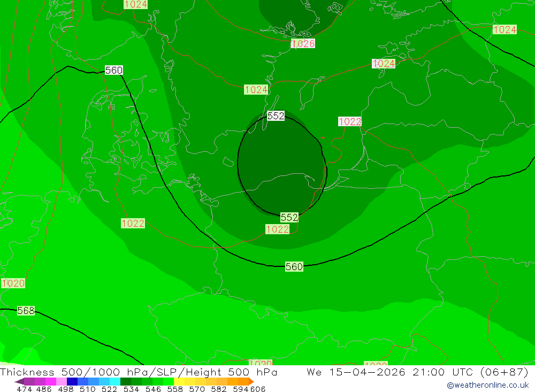The image size is (535, 392).
Task: Click the 1020 pressure label at left edge
Action: point(13,283)
